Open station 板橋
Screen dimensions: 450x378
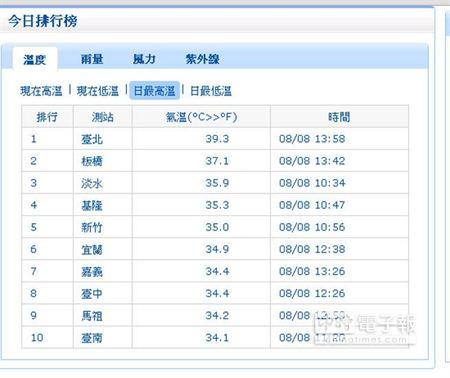click(92, 161)
